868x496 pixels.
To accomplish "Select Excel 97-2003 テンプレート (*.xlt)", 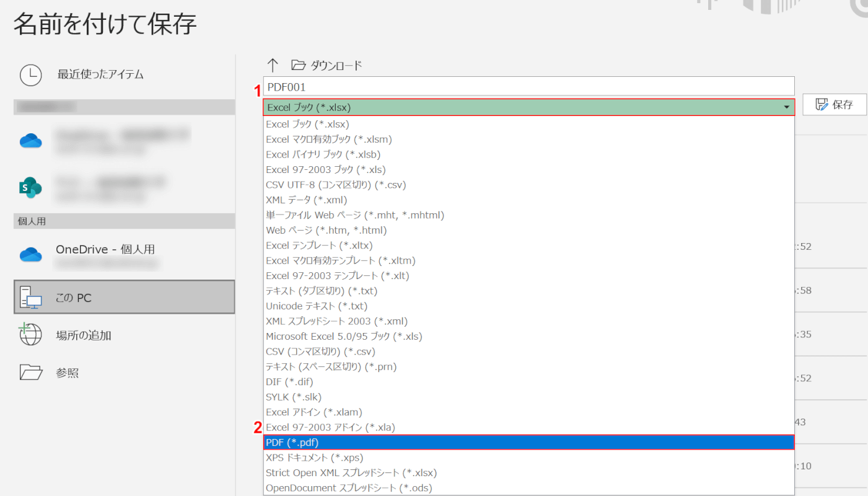I will click(528, 275).
